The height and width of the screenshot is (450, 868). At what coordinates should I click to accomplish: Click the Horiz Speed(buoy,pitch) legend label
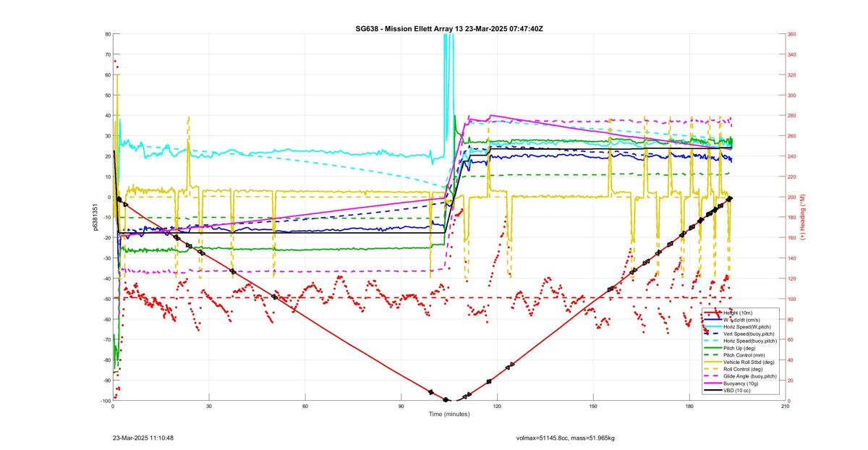750,341
